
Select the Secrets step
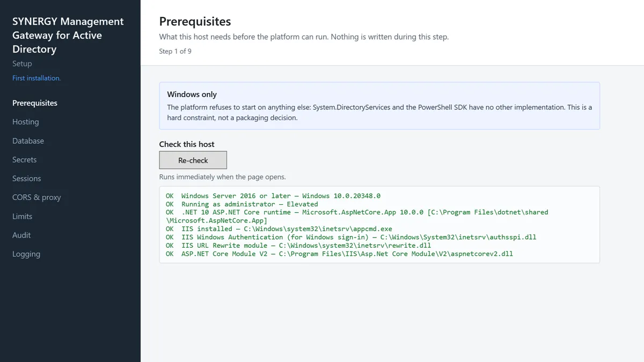25,160
